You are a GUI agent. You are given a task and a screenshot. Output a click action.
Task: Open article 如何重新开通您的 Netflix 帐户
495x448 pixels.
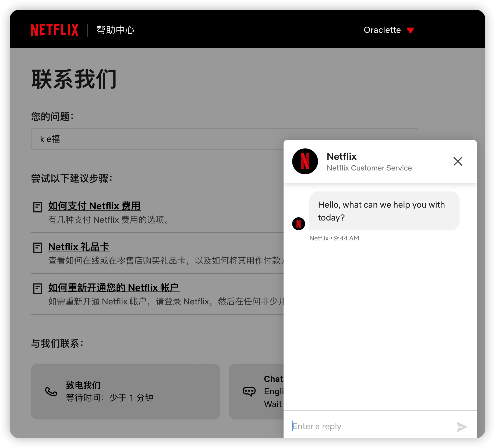(114, 287)
